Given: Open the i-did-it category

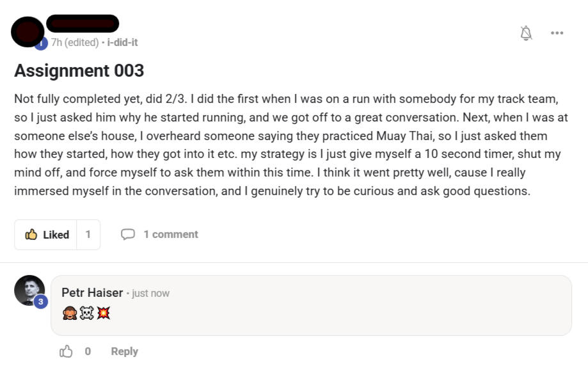Looking at the screenshot, I should coord(122,42).
